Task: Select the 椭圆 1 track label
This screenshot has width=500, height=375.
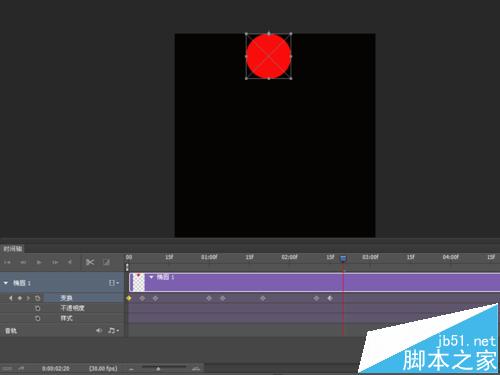Action: coord(22,283)
